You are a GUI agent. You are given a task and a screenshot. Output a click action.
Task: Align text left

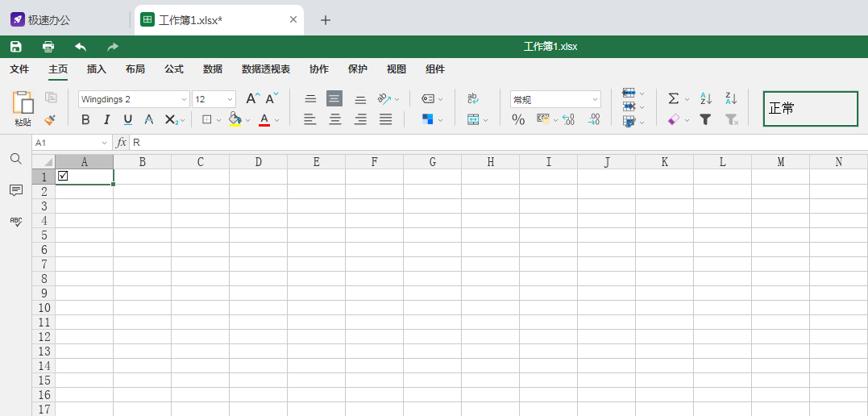tap(310, 119)
